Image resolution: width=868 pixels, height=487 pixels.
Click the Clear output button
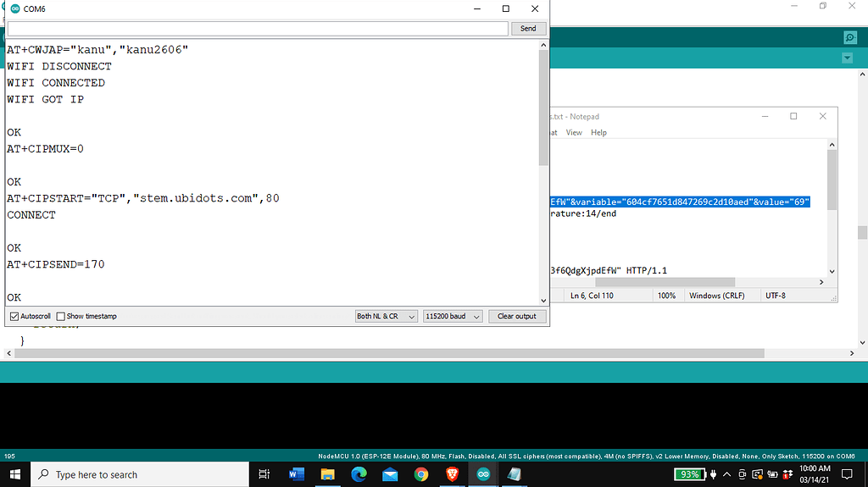(x=516, y=316)
